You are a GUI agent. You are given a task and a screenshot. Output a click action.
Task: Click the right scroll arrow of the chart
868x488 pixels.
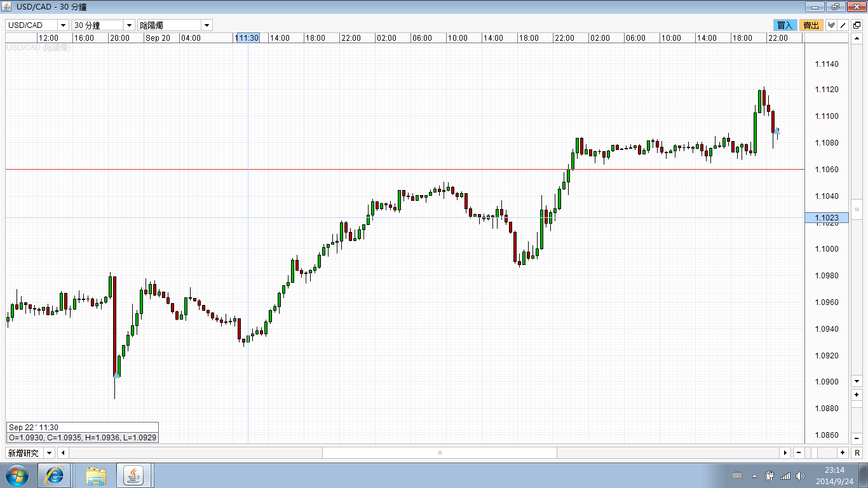tap(785, 452)
